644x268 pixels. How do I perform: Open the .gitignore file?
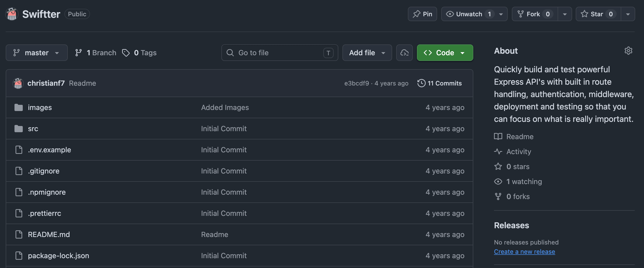(x=44, y=171)
